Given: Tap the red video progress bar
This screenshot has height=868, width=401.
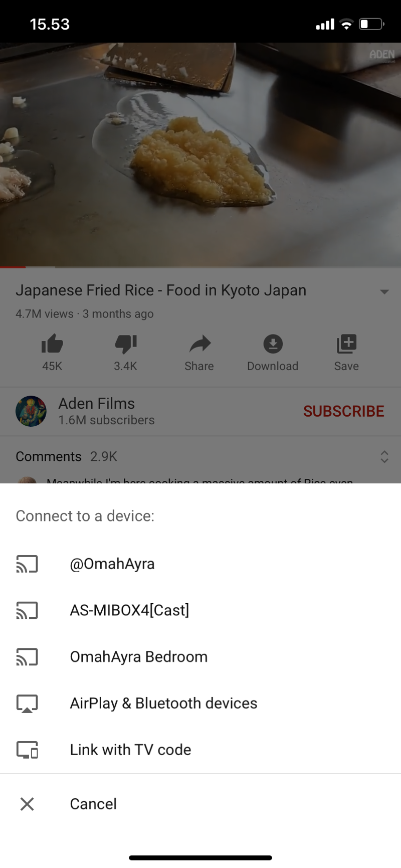Looking at the screenshot, I should click(13, 267).
